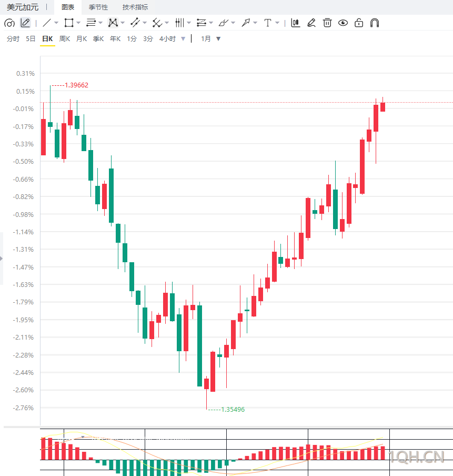Expand the crossing lines tool dropdown
The height and width of the screenshot is (476, 453).
coord(167,23)
